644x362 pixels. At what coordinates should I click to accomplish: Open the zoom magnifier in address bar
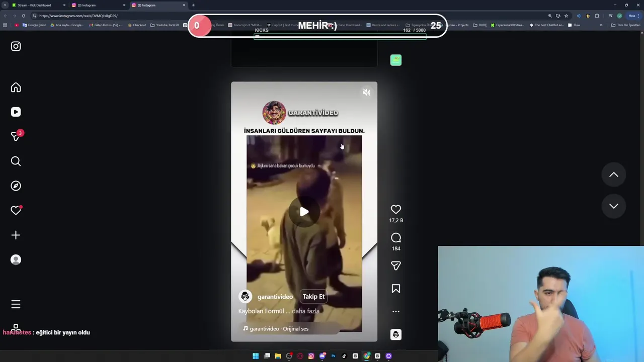550,16
